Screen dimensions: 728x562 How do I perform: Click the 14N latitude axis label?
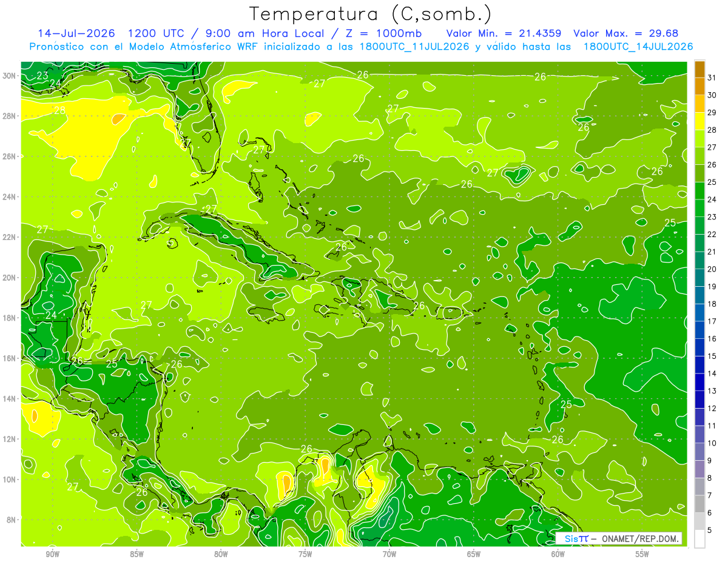(10, 398)
